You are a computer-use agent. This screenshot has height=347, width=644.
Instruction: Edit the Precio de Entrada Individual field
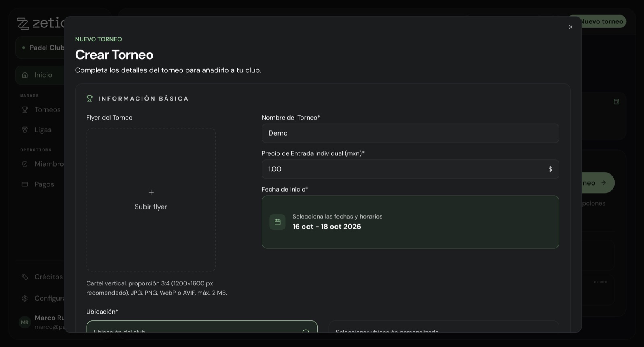[x=410, y=169]
